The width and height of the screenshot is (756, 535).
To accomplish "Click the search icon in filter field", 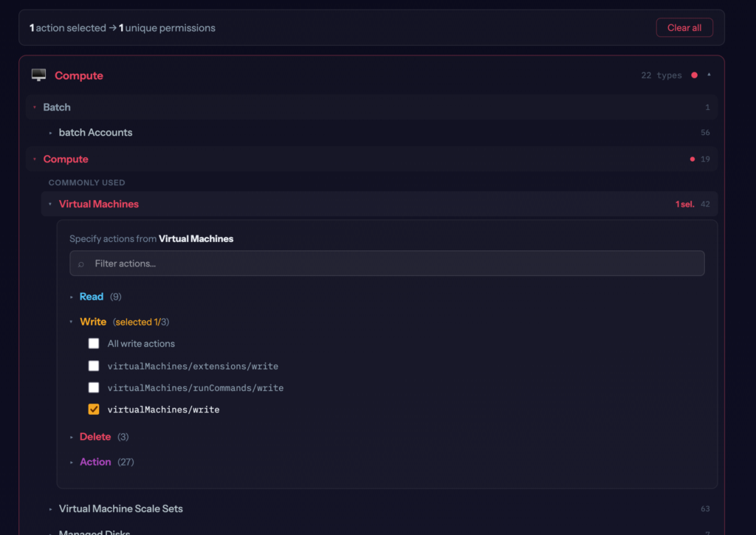I will pos(81,263).
